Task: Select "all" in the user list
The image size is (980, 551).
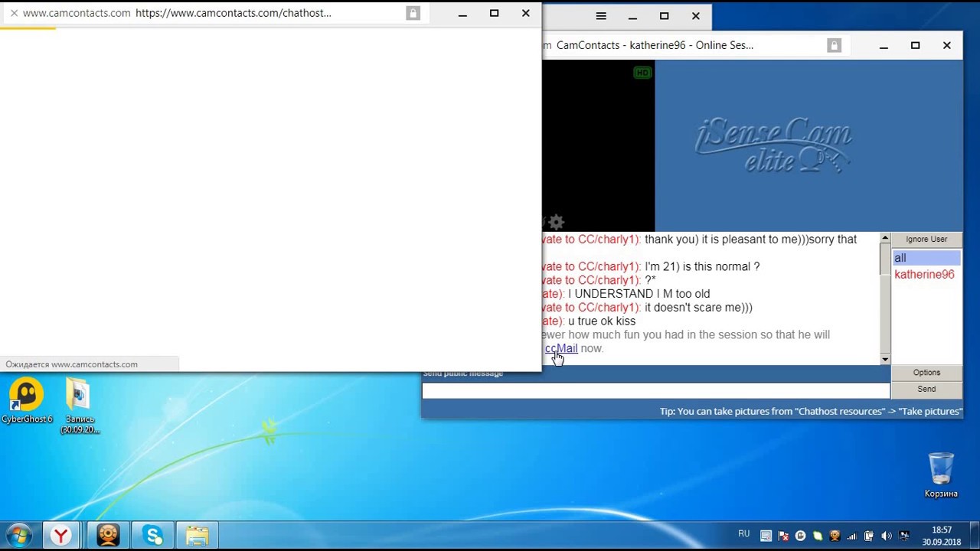Action: (926, 258)
